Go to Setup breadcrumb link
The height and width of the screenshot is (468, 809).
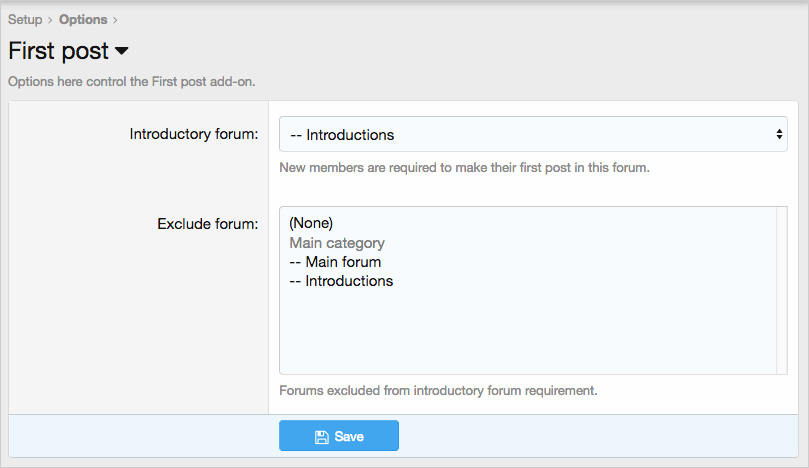click(x=25, y=20)
